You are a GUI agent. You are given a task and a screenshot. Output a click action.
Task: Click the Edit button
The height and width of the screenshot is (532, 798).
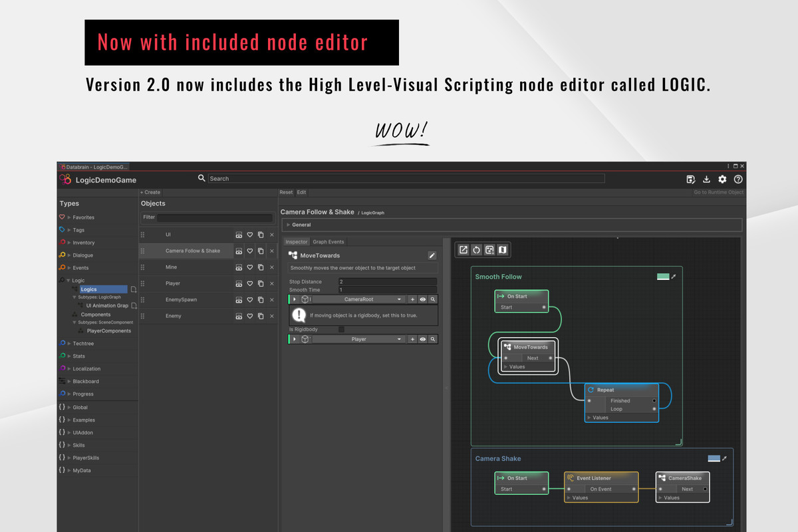click(301, 192)
